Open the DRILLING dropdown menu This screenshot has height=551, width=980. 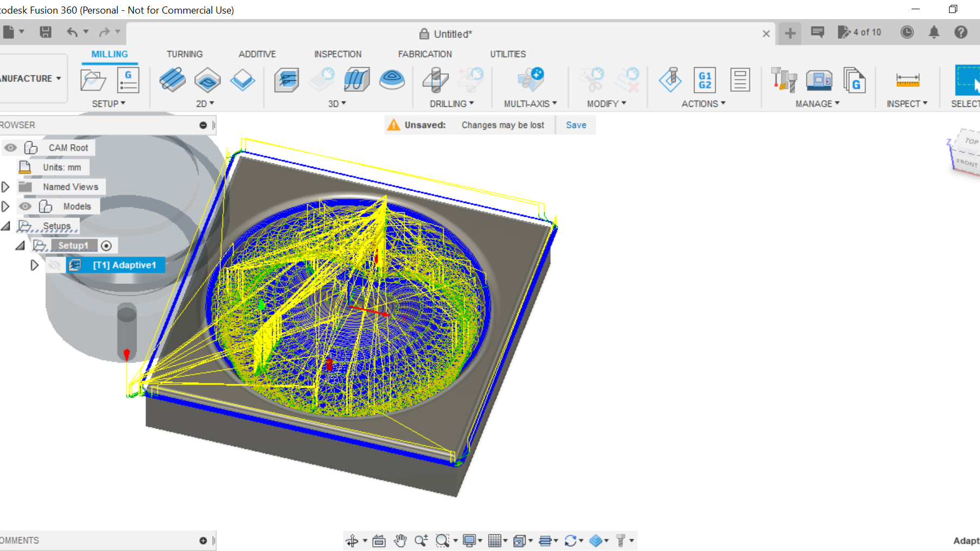452,104
